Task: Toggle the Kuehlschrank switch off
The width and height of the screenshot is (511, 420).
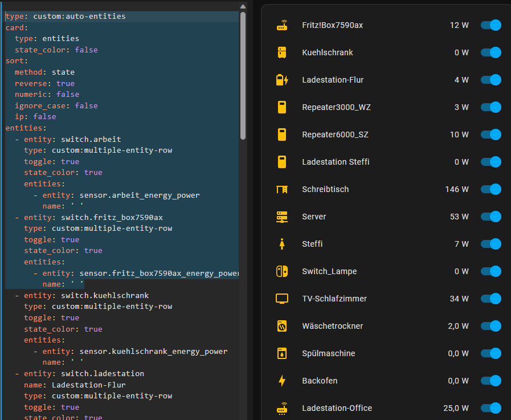Action: pyautogui.click(x=490, y=52)
